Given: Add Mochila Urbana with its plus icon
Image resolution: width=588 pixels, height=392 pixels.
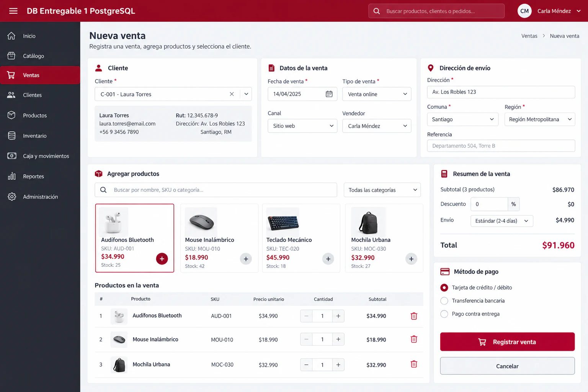Looking at the screenshot, I should (411, 259).
